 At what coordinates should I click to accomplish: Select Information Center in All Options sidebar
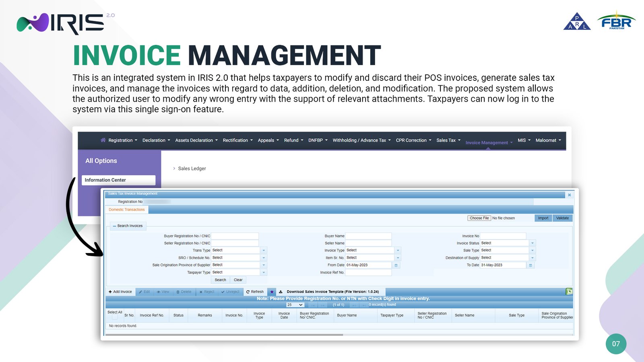coord(118,180)
